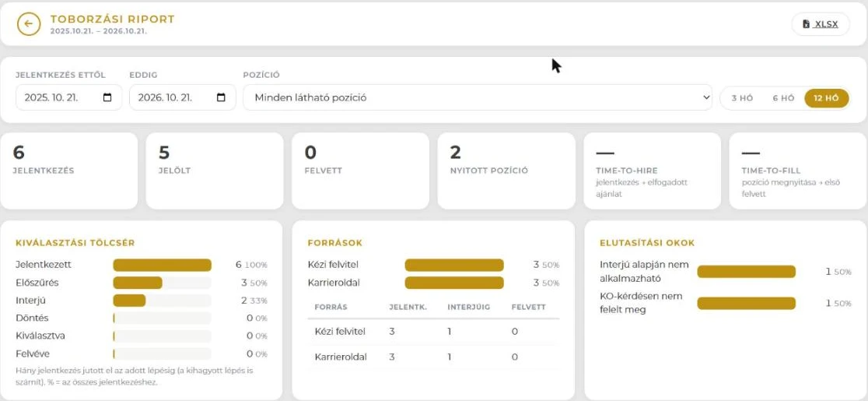The image size is (868, 401).
Task: Click the Kézi felvitel source bar in Források
Action: [454, 265]
